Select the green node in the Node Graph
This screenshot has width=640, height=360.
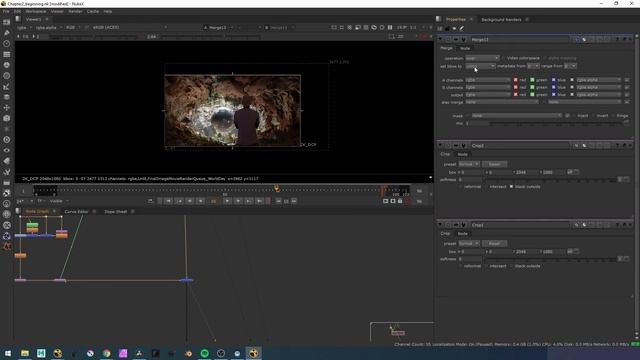click(x=32, y=225)
